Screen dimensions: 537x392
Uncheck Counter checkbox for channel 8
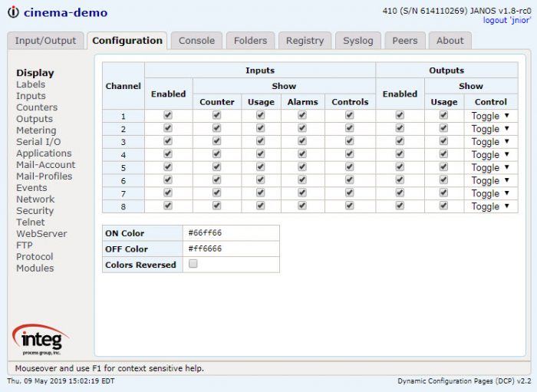point(216,206)
